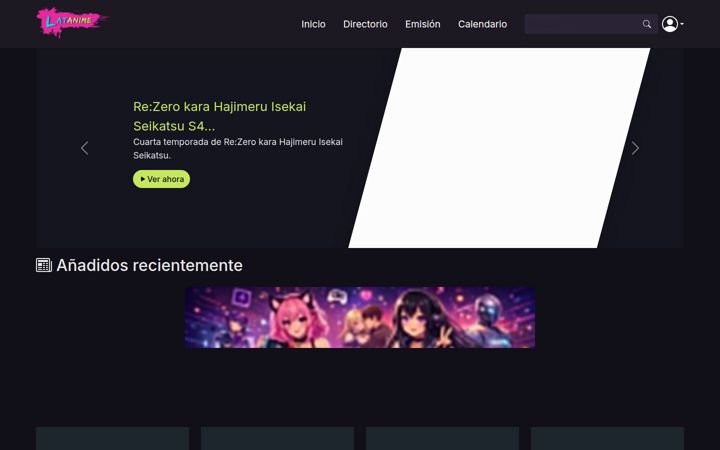Image resolution: width=720 pixels, height=450 pixels.
Task: Open the Inicio menu item
Action: point(313,24)
